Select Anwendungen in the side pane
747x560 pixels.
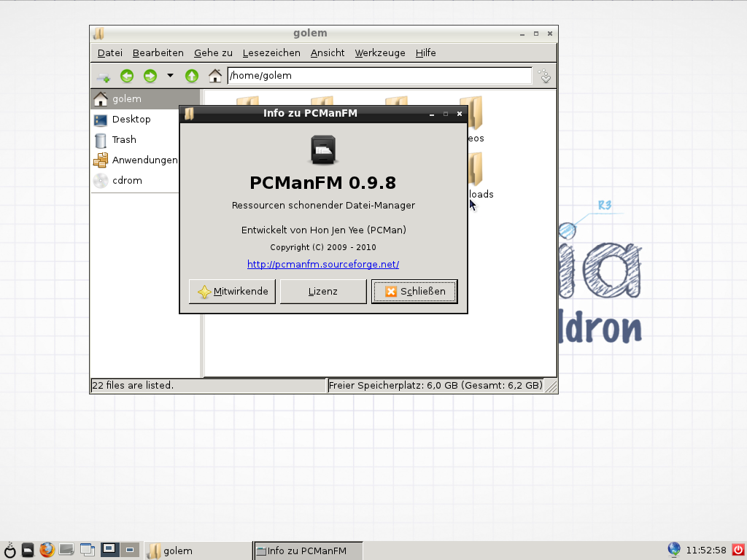[x=135, y=160]
